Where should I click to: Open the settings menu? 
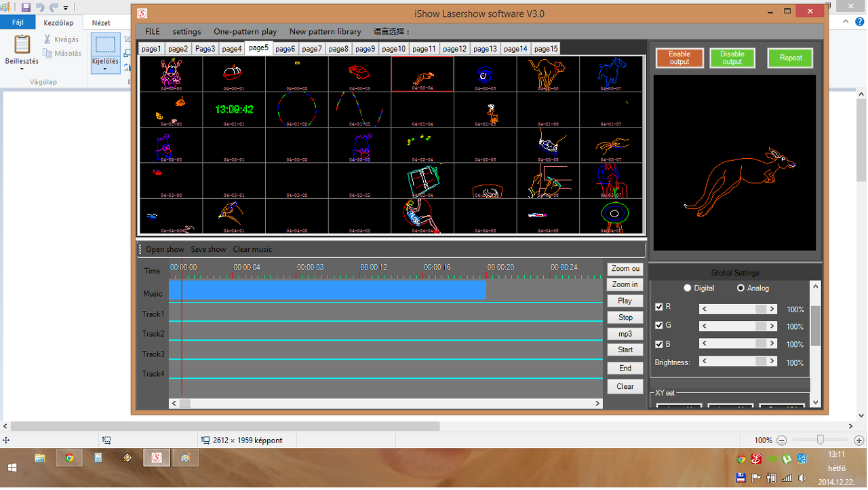186,32
